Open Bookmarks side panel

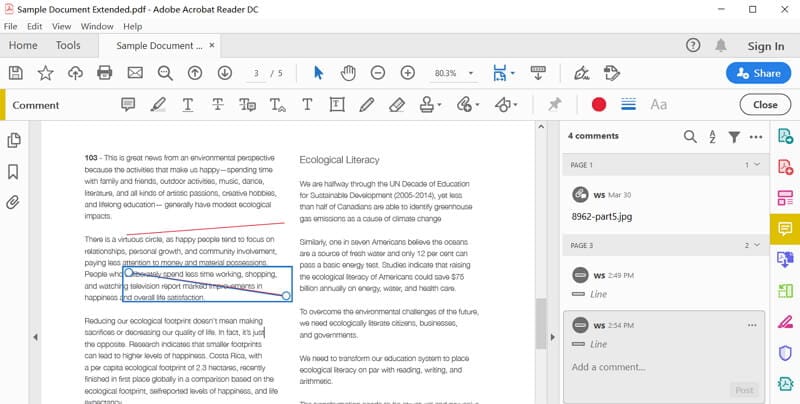pos(13,171)
